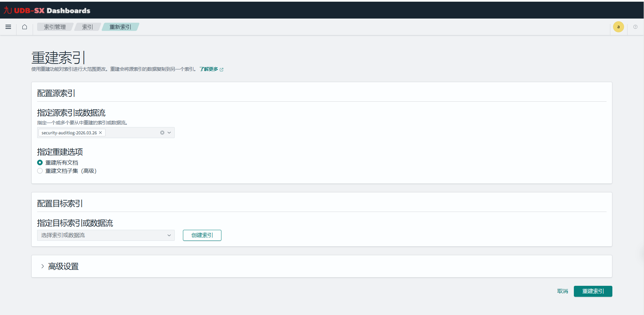This screenshot has height=315, width=644.
Task: Open the 了解更多 link
Action: click(209, 69)
